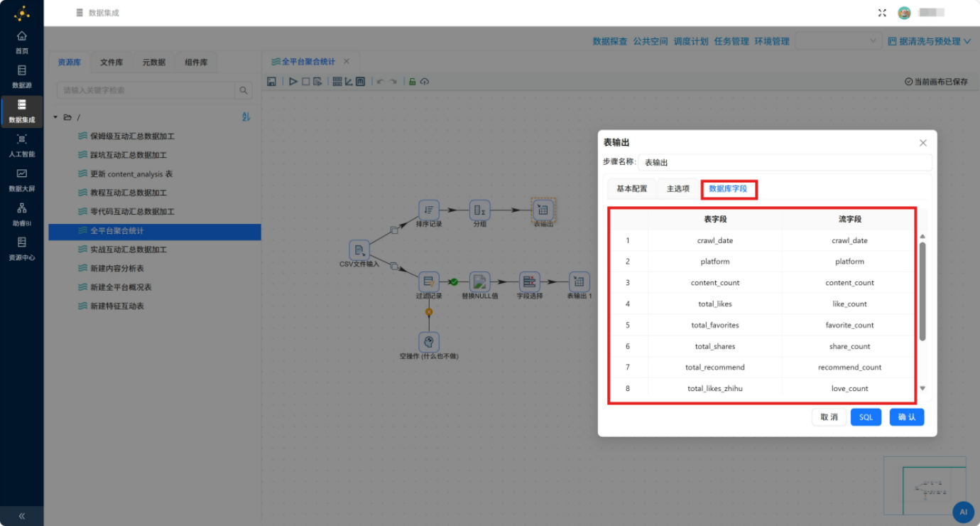Click the cloud upload toolbar icon
Image resolution: width=980 pixels, height=526 pixels.
tap(425, 82)
